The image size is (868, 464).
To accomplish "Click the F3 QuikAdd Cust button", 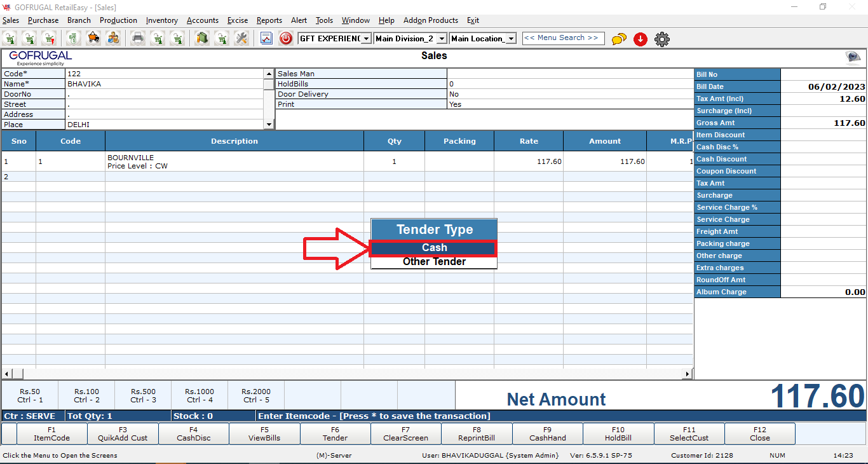I will [x=123, y=434].
